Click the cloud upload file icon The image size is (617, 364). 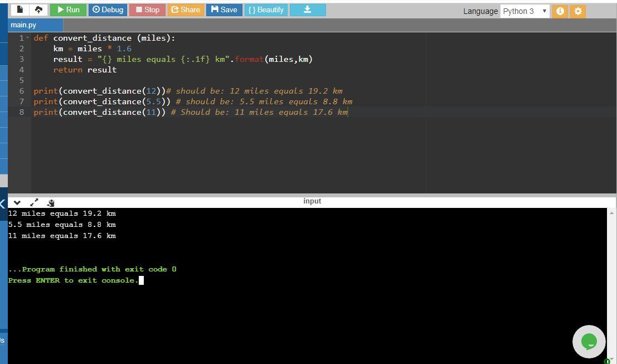38,9
